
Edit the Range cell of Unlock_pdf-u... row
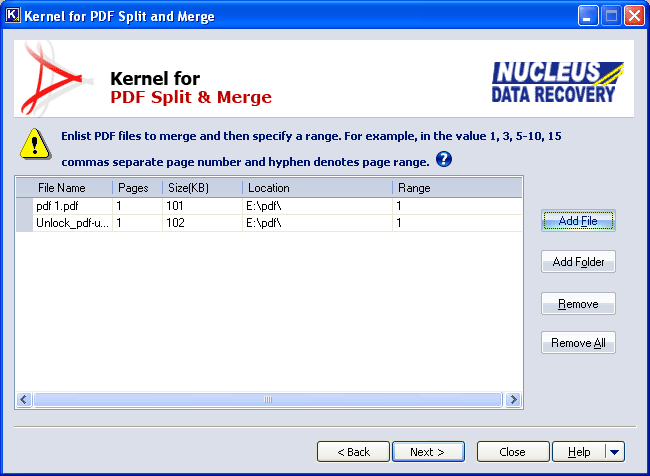[457, 223]
